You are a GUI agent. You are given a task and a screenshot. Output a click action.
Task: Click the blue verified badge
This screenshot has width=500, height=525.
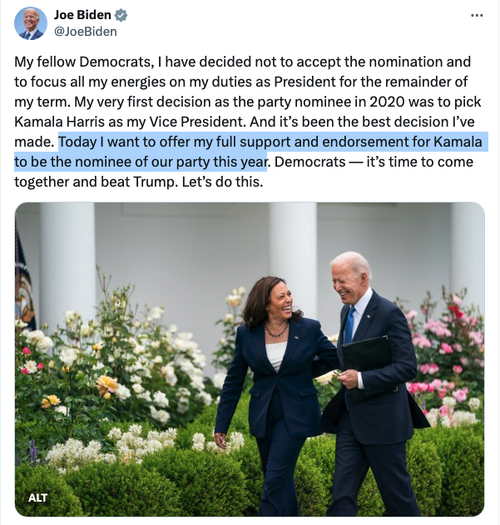point(121,15)
